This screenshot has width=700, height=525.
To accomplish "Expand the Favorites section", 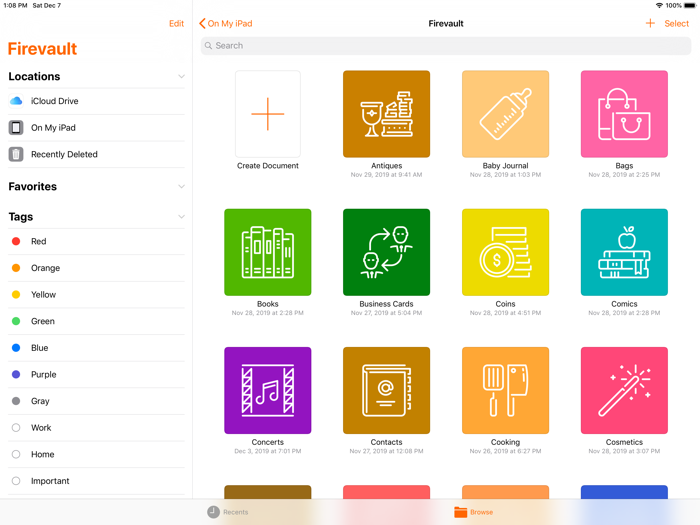I will click(x=181, y=187).
